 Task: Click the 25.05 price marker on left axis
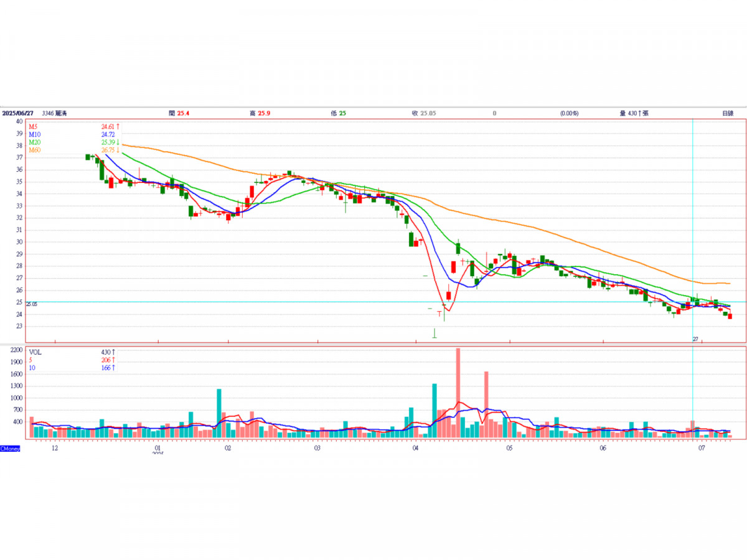pos(32,304)
